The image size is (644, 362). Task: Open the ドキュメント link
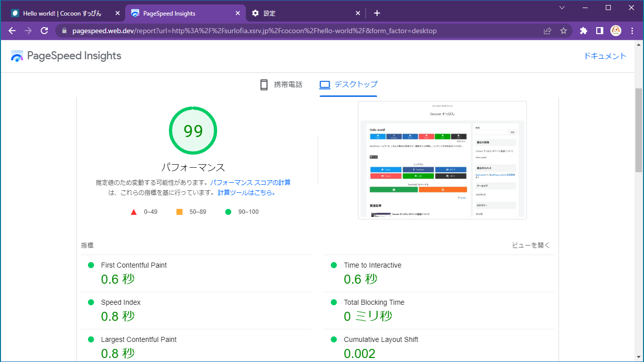pos(605,56)
